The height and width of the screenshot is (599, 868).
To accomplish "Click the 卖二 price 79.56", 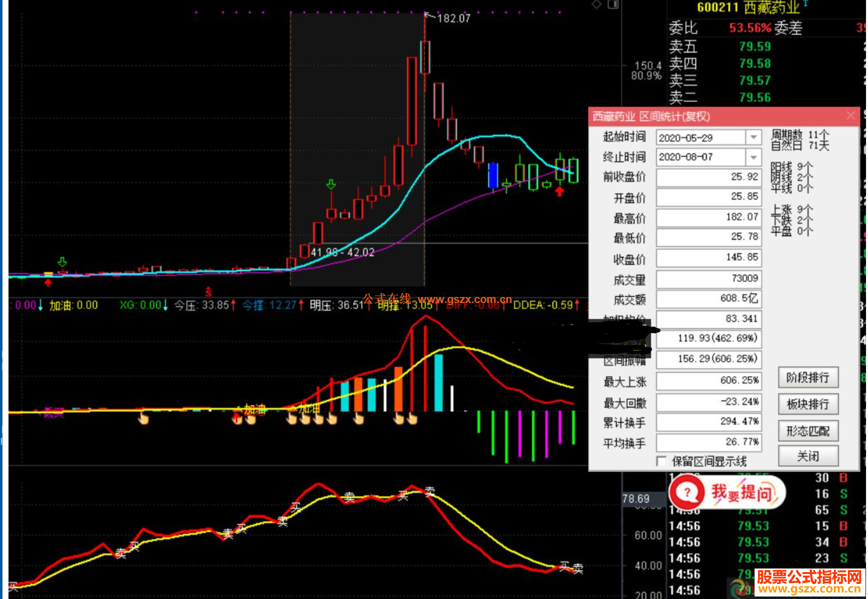I will click(x=755, y=97).
